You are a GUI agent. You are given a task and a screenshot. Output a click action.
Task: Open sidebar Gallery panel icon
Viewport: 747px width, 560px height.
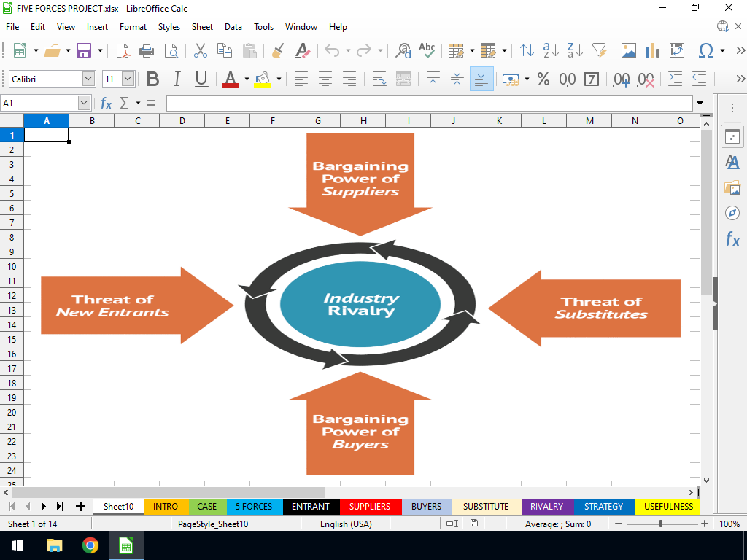click(x=732, y=187)
